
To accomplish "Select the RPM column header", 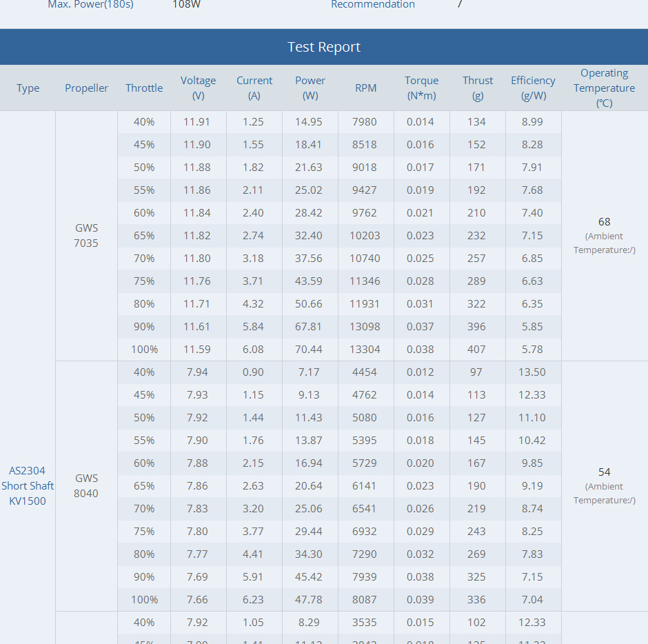I will [366, 88].
